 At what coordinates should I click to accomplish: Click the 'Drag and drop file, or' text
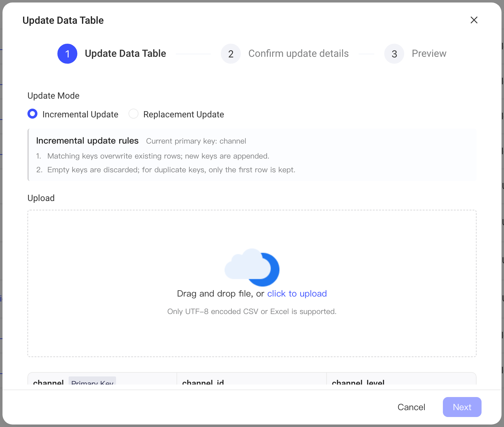(x=220, y=294)
